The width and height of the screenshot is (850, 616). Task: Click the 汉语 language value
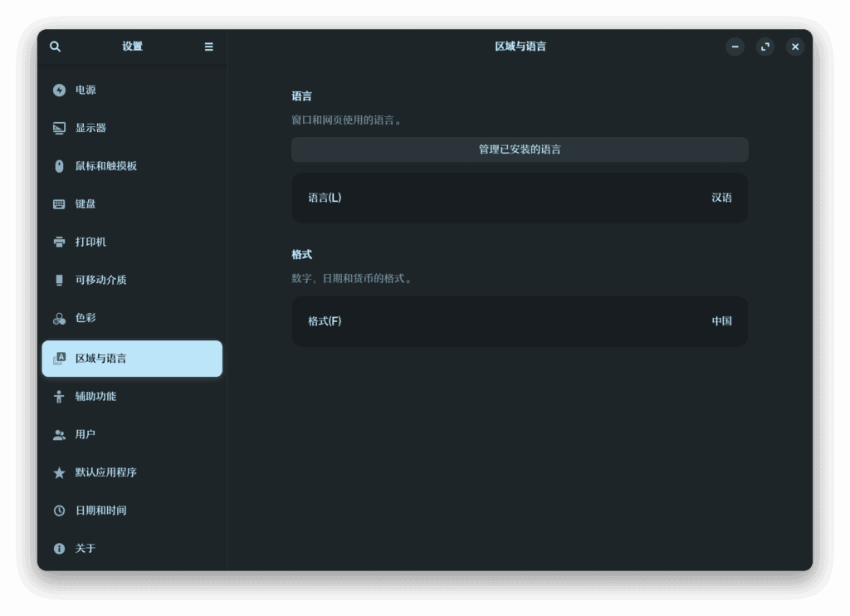722,198
